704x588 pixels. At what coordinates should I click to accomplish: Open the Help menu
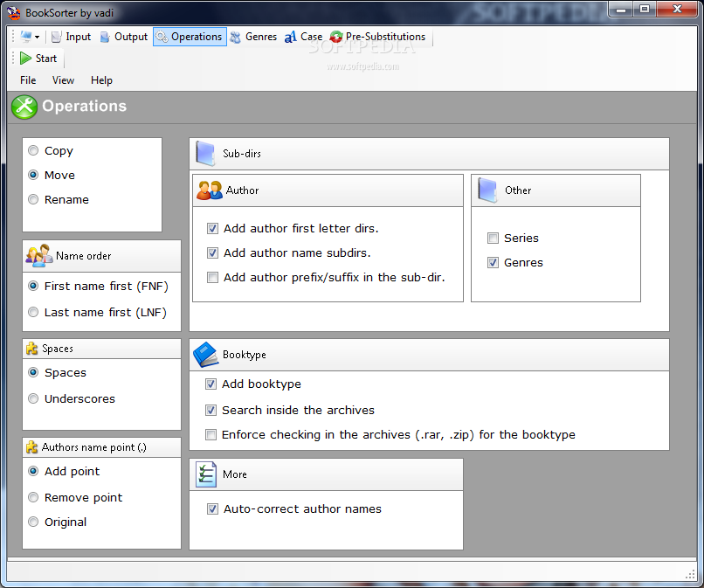point(101,80)
